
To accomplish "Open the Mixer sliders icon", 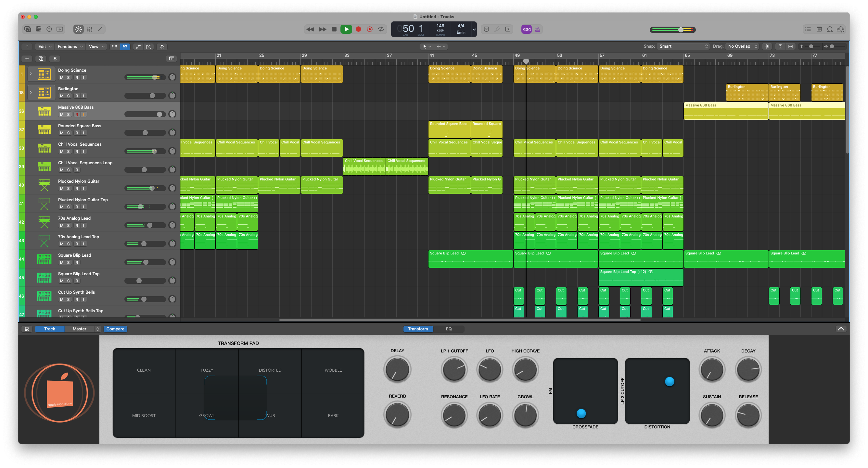I will pyautogui.click(x=90, y=29).
